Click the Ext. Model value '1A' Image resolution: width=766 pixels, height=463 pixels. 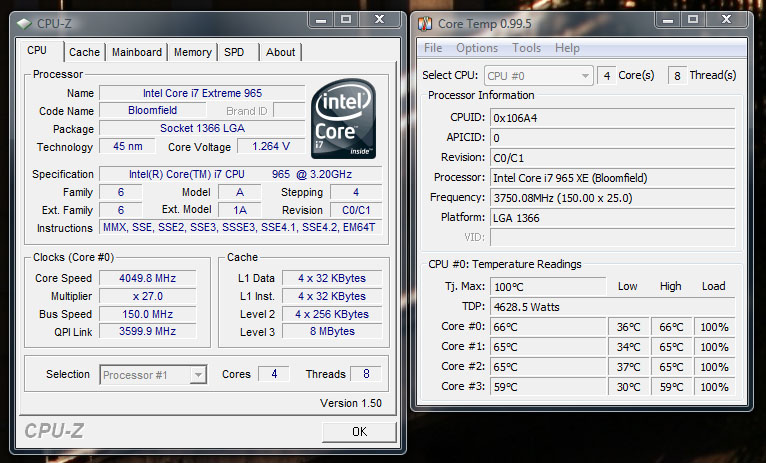tap(239, 210)
